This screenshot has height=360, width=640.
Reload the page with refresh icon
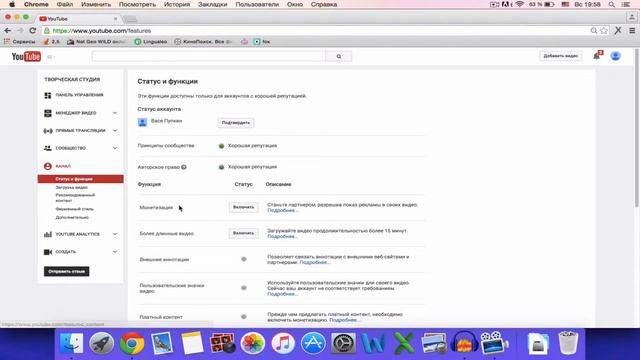point(33,31)
